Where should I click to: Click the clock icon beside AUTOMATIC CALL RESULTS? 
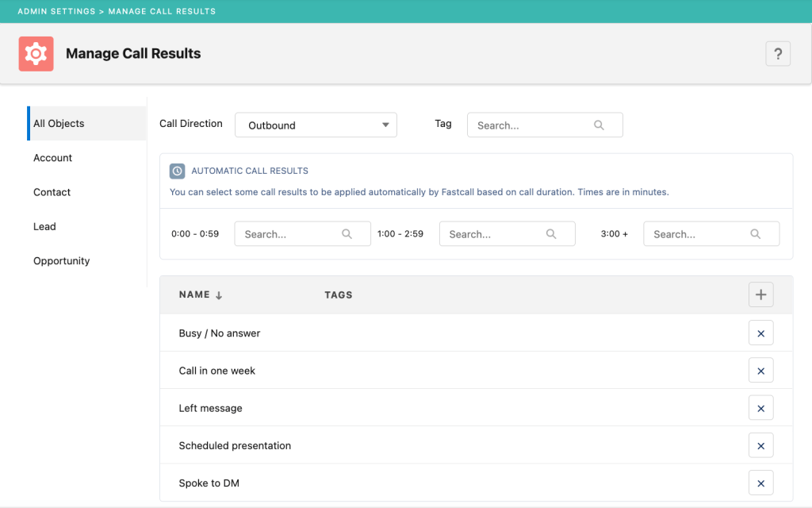(x=177, y=171)
